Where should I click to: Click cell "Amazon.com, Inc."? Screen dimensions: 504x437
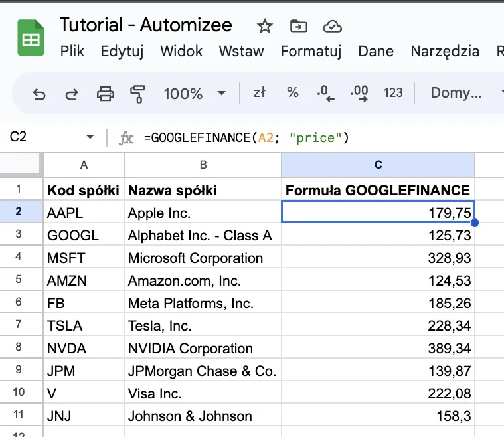pos(203,279)
